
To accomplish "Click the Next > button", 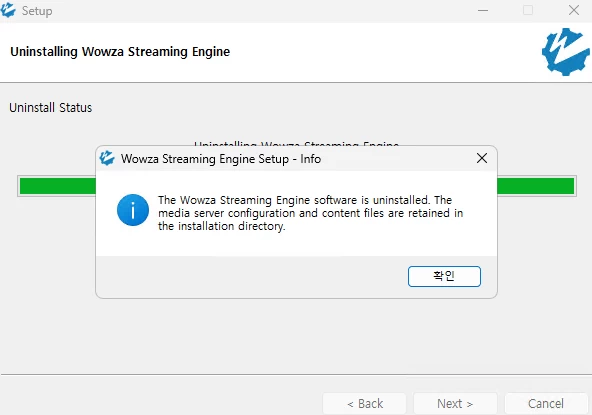I will coord(455,403).
